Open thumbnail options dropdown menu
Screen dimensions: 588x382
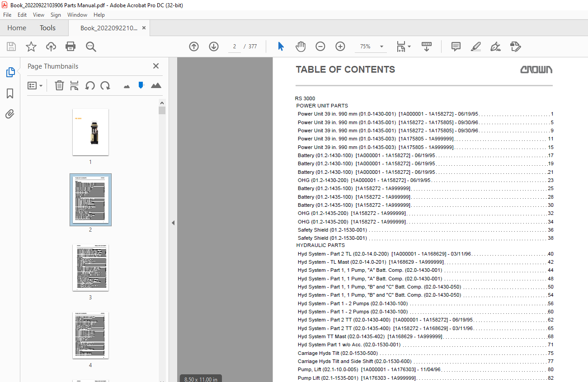click(35, 85)
